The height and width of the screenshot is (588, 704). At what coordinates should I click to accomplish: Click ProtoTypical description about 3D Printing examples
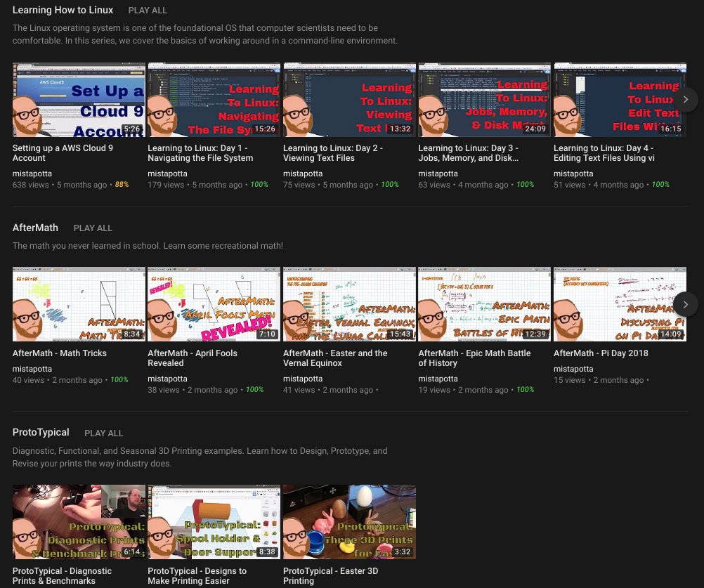[x=200, y=457]
